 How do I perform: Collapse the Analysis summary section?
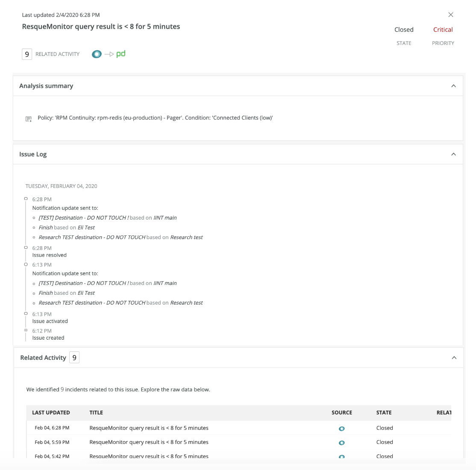pyautogui.click(x=453, y=86)
